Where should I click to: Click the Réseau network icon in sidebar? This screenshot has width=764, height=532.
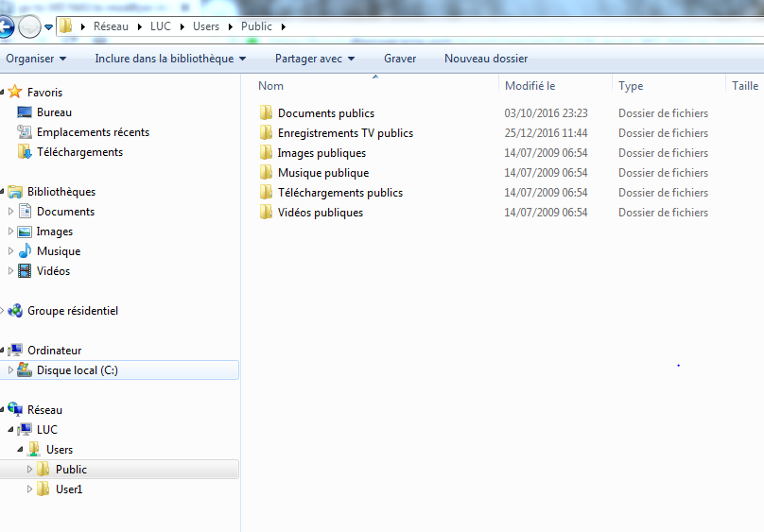pos(15,410)
